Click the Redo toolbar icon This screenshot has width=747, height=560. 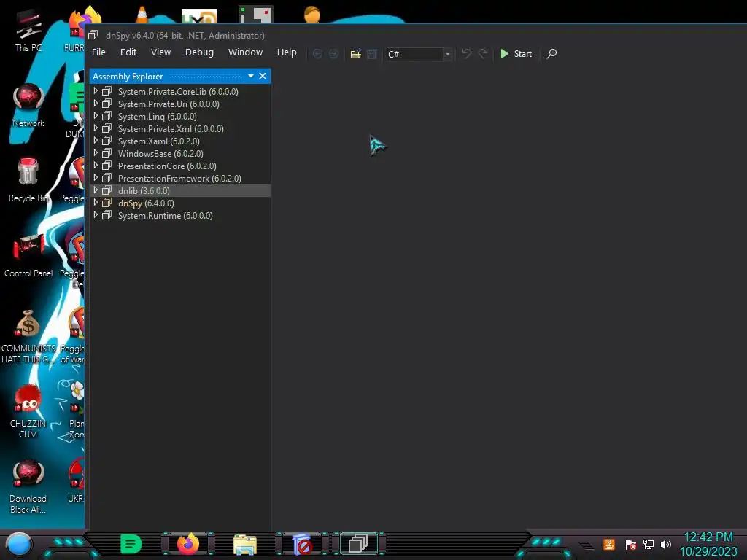(x=483, y=54)
